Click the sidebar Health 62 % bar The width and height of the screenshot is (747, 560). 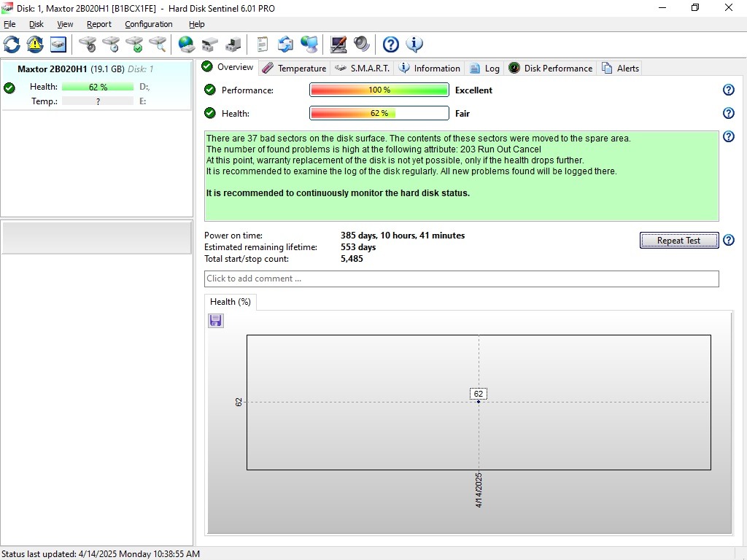[98, 87]
